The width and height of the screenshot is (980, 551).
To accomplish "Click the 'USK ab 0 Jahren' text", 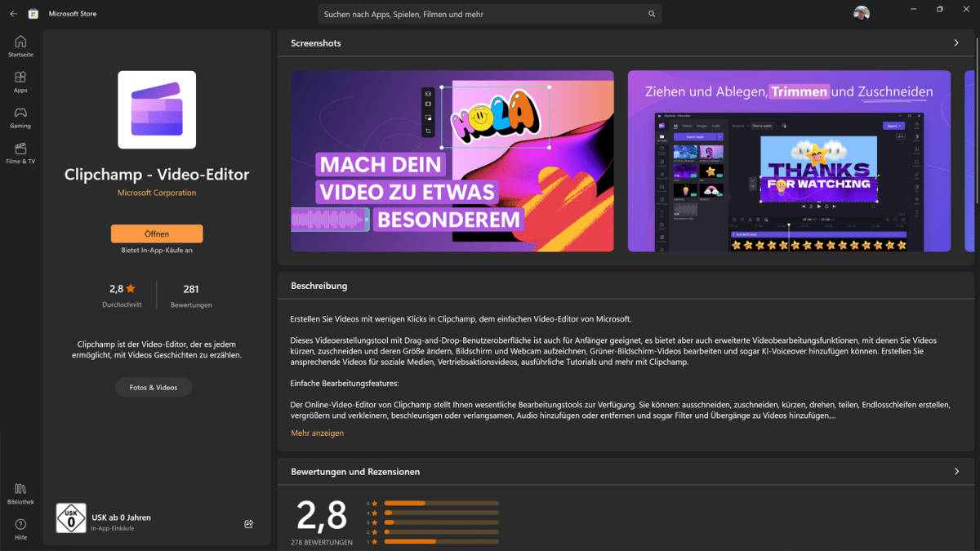I will tap(122, 518).
